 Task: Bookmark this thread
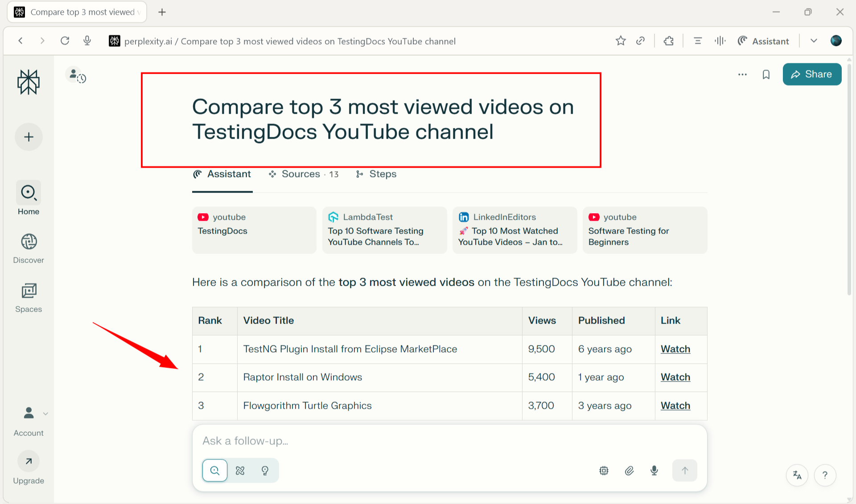click(766, 74)
